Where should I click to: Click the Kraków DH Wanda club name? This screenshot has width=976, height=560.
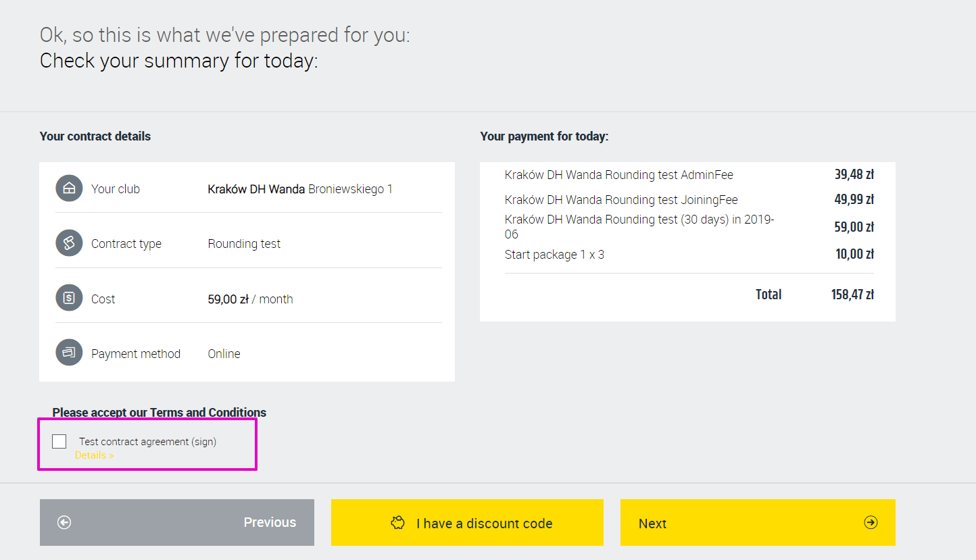point(256,189)
